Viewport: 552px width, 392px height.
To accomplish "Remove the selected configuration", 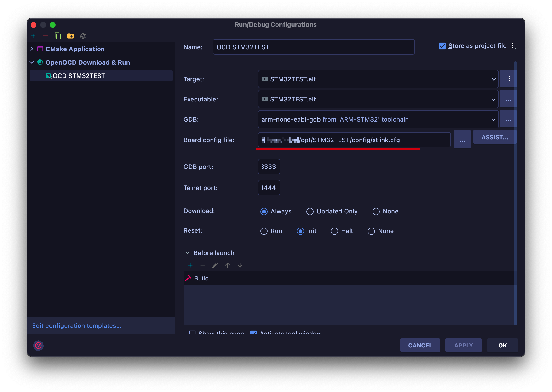I will [46, 36].
